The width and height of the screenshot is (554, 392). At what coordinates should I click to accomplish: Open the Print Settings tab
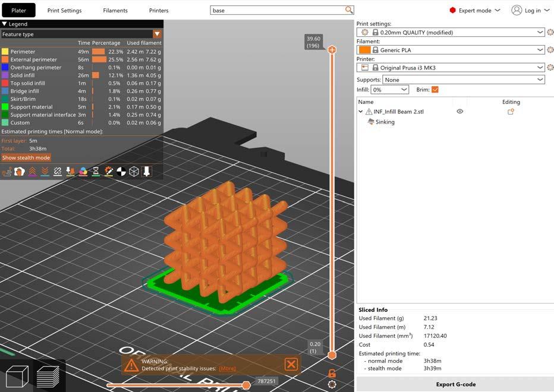click(64, 10)
